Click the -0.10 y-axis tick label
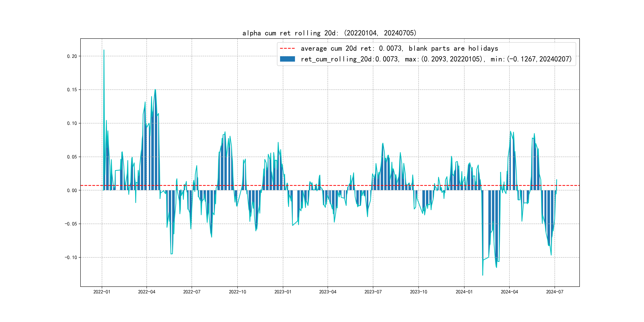Screen dimensions: 644x322 [71, 257]
